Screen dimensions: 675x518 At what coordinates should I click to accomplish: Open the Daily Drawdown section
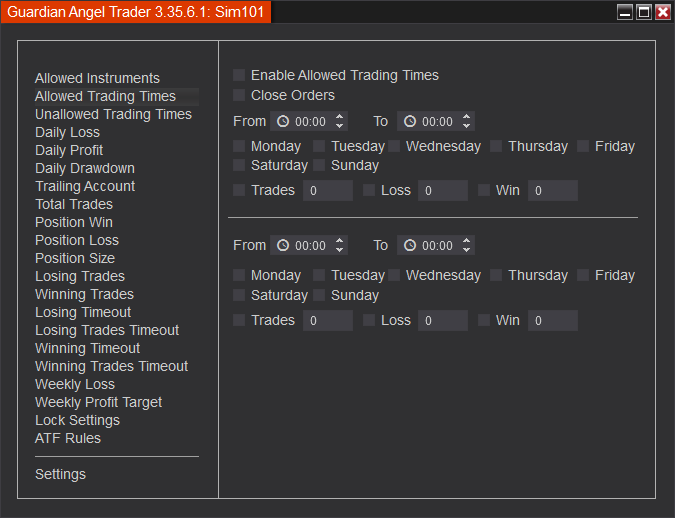coord(85,168)
